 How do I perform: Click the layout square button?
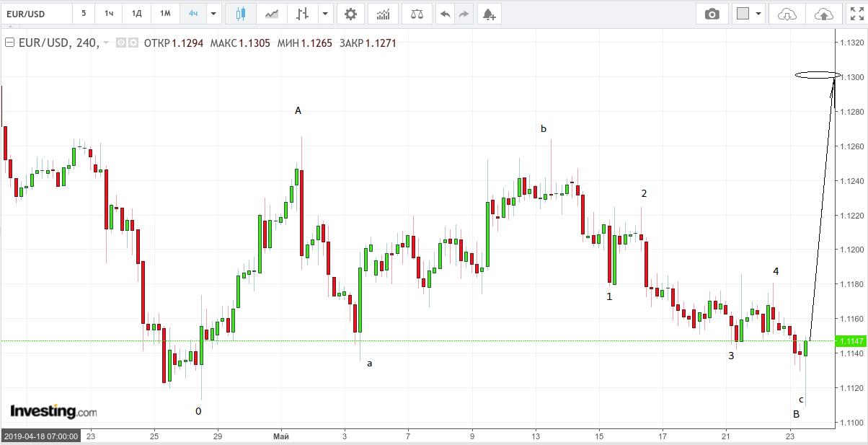[x=742, y=14]
